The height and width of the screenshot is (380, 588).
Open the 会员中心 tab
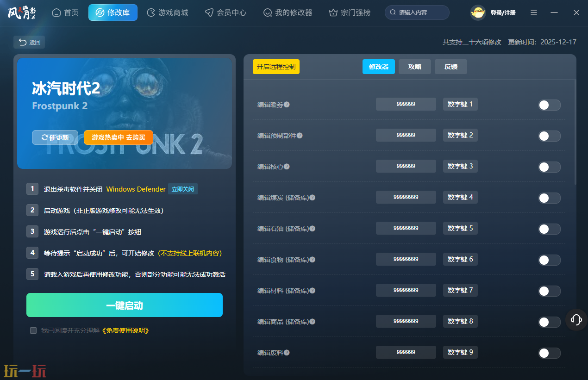point(226,12)
